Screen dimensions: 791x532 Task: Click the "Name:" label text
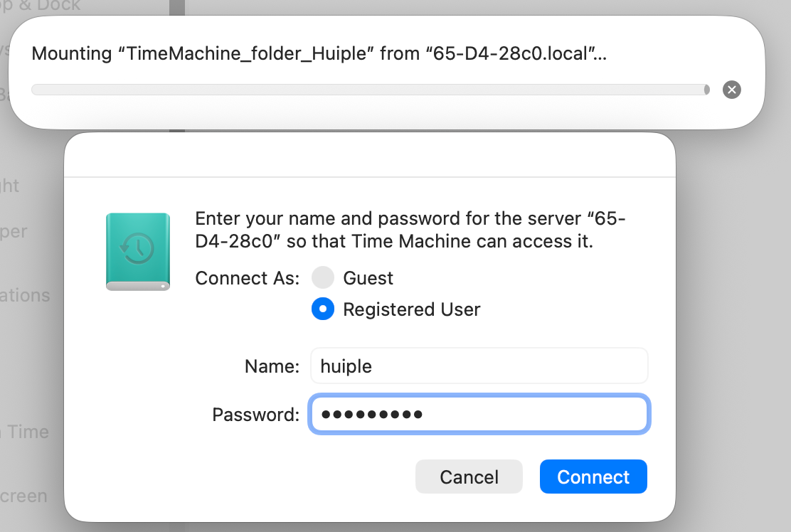click(x=272, y=366)
